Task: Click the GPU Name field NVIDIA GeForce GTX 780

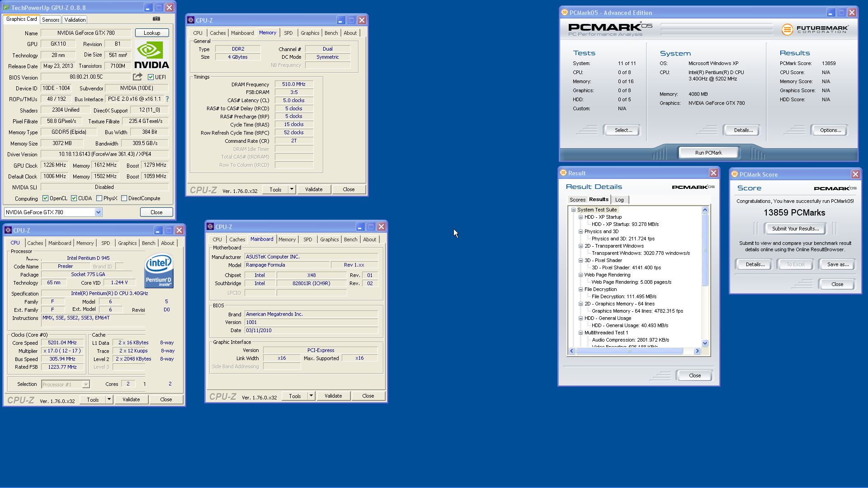Action: point(86,33)
